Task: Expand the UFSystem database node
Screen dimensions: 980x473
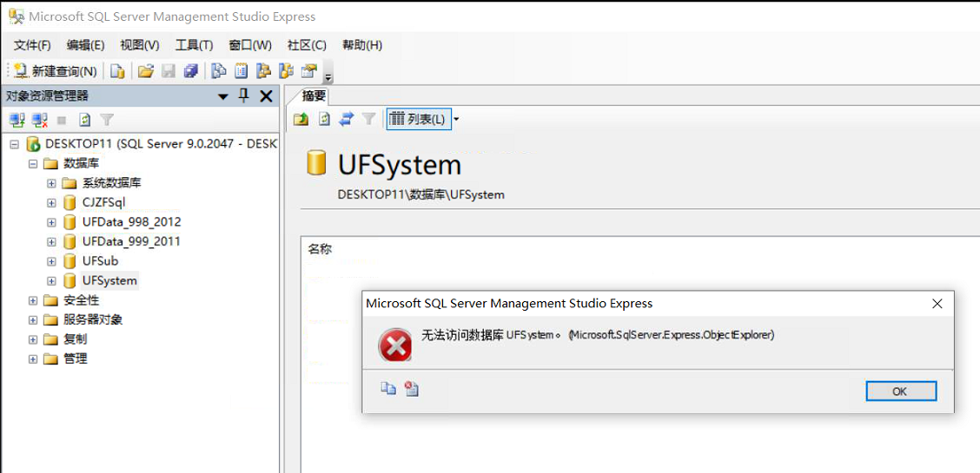Action: pos(52,281)
